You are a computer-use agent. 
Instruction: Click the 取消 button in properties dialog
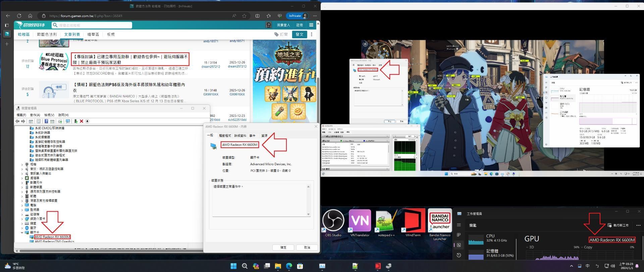coord(307,247)
